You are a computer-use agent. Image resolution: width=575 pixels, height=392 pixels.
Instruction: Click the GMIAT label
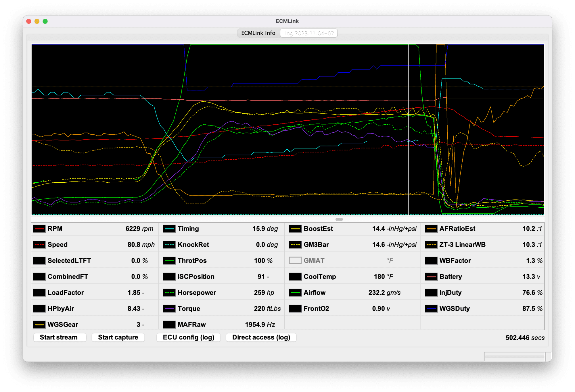[314, 260]
